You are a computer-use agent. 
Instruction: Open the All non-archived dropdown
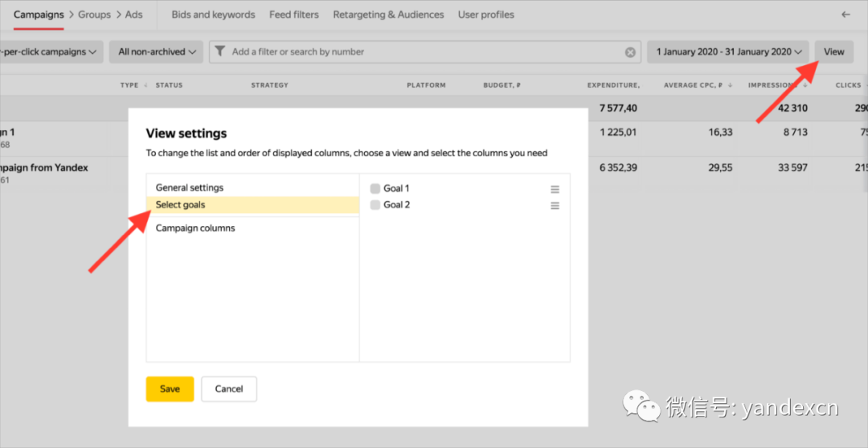tap(156, 51)
